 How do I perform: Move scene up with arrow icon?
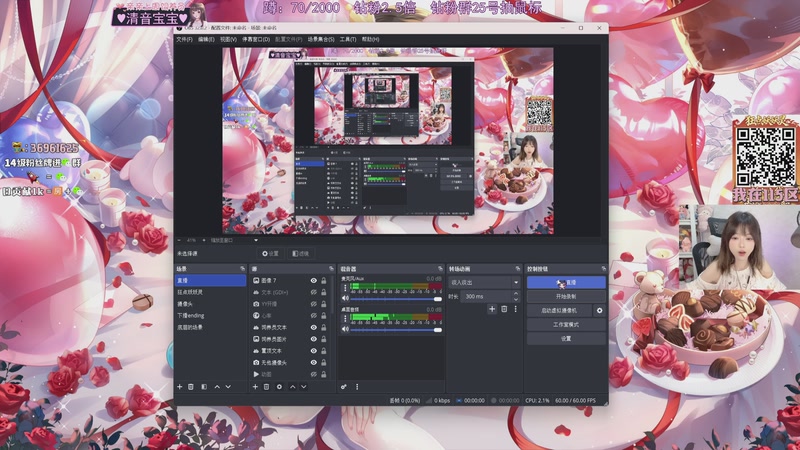217,387
